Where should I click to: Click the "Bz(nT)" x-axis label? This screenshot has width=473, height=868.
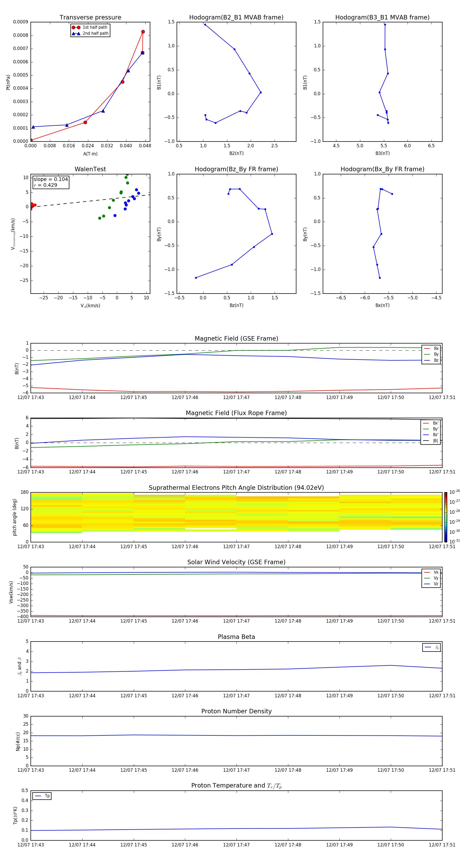click(236, 305)
